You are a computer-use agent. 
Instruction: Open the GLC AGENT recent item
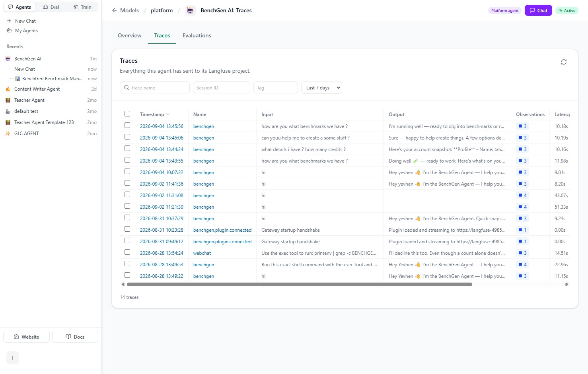[51, 134]
